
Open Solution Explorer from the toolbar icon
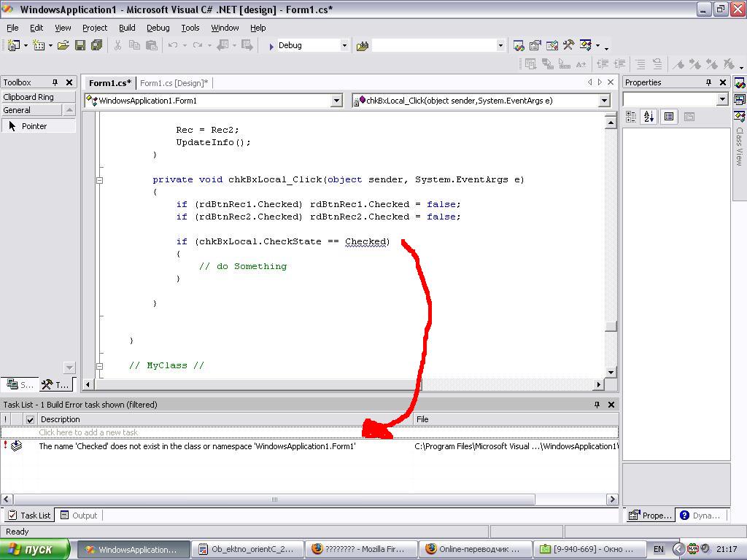519,45
